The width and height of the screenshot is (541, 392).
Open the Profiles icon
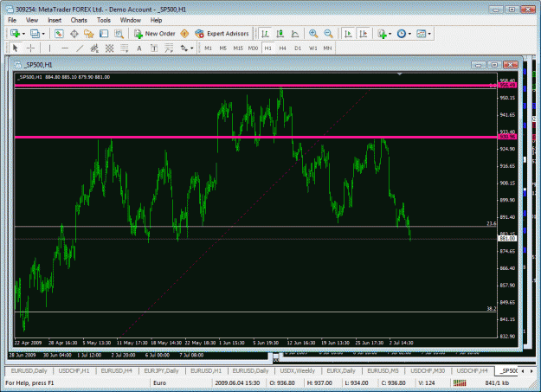click(35, 34)
